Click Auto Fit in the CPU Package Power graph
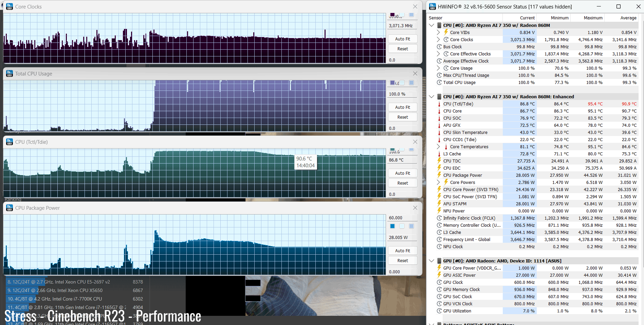The width and height of the screenshot is (644, 325). 403,251
